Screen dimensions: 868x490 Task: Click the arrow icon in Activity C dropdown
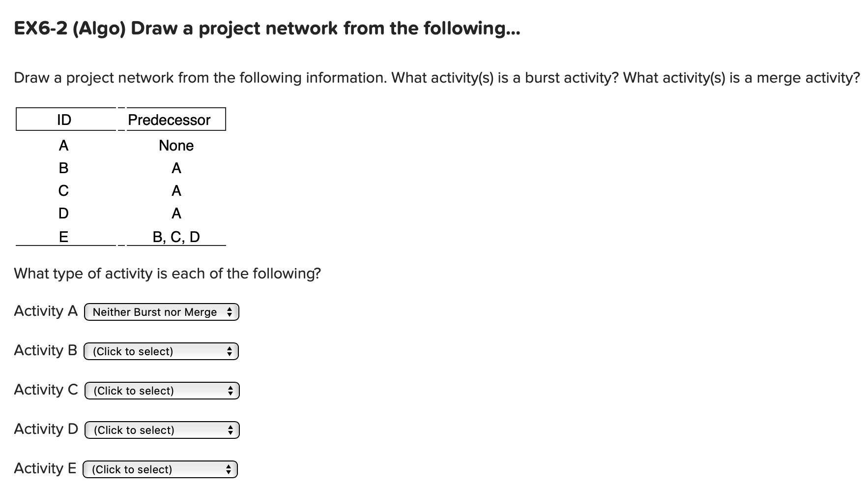(230, 391)
